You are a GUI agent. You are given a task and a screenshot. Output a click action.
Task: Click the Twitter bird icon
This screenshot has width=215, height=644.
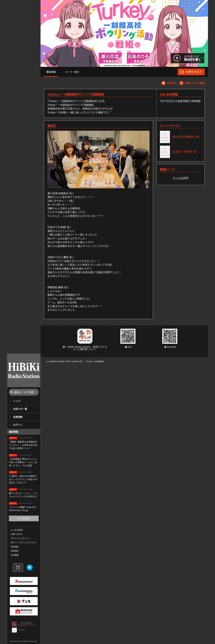pos(29,567)
